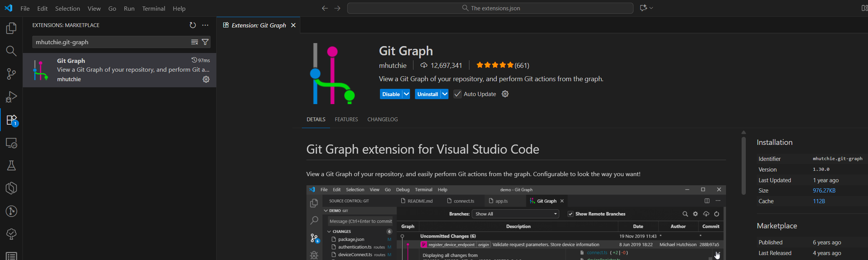Image resolution: width=868 pixels, height=260 pixels.
Task: Open the Extensions view icon
Action: tap(11, 120)
